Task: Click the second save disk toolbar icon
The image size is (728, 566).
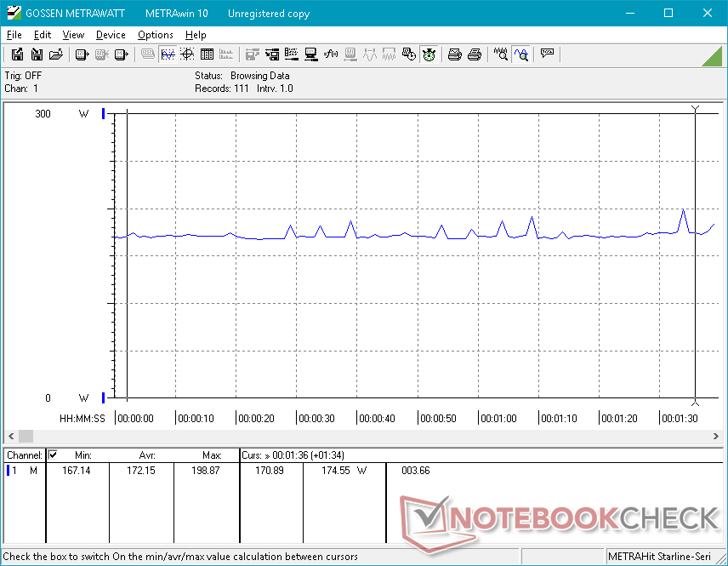Action: click(x=37, y=54)
